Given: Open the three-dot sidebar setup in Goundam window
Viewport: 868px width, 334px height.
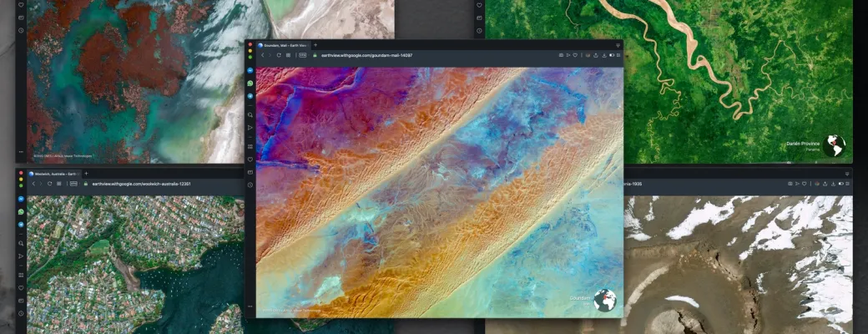Looking at the screenshot, I should (x=250, y=306).
